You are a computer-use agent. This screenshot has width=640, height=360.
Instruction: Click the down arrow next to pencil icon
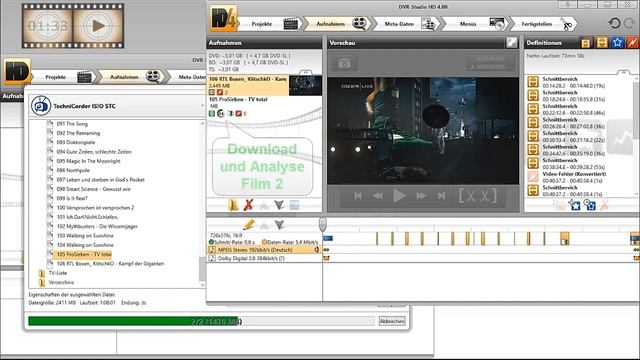pyautogui.click(x=279, y=224)
